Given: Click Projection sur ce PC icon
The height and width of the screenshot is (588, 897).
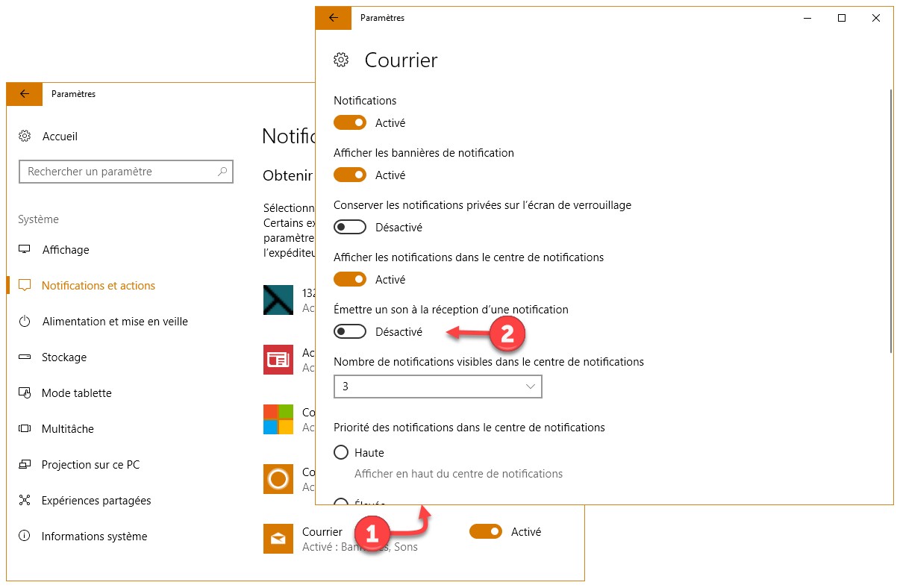Looking at the screenshot, I should pyautogui.click(x=25, y=465).
